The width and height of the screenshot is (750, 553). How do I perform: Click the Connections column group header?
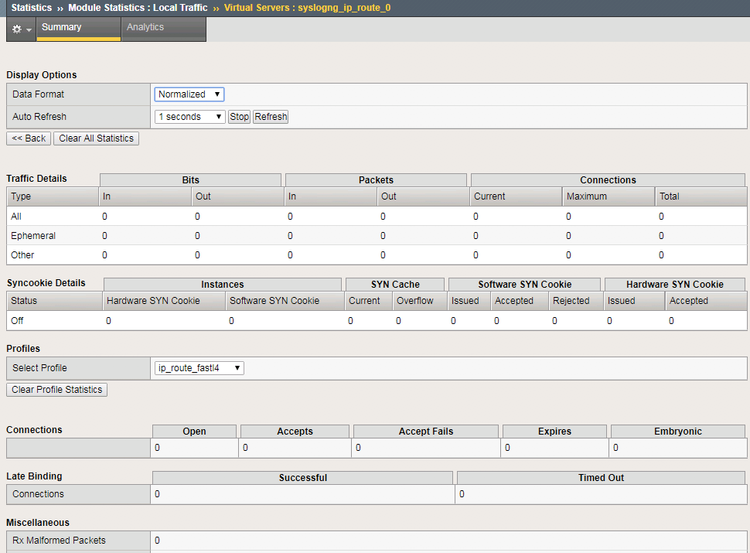coord(607,180)
